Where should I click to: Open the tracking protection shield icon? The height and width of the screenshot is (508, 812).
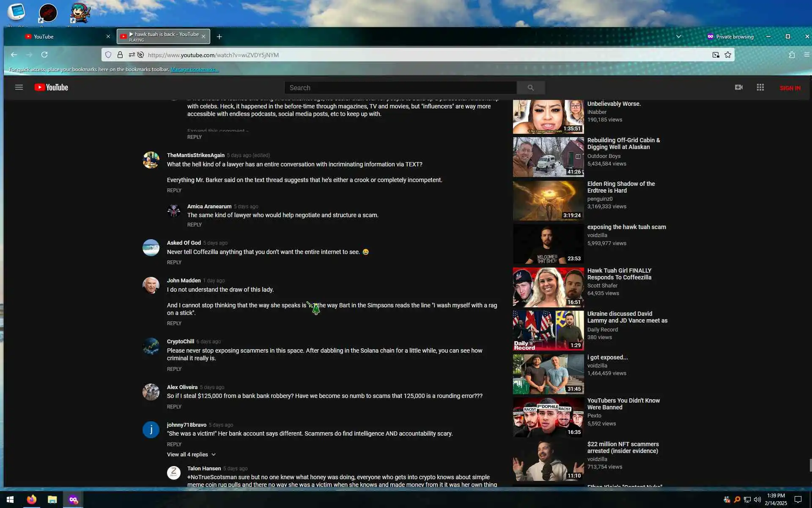(x=108, y=55)
